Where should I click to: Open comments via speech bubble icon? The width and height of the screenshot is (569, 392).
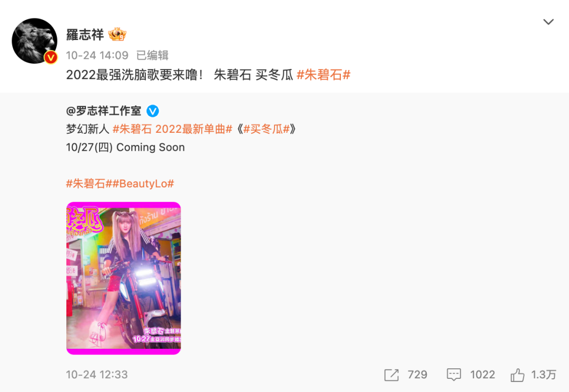(454, 375)
